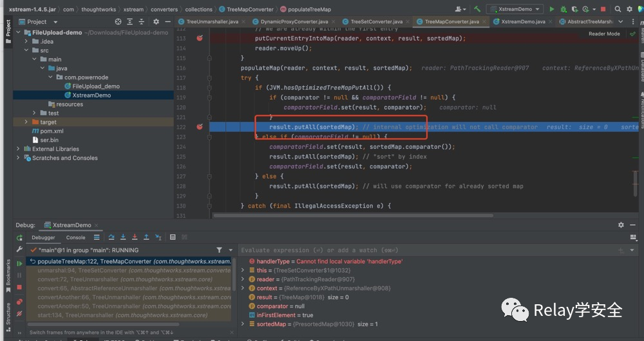
Task: Open the Console tab in Debug
Action: (75, 238)
